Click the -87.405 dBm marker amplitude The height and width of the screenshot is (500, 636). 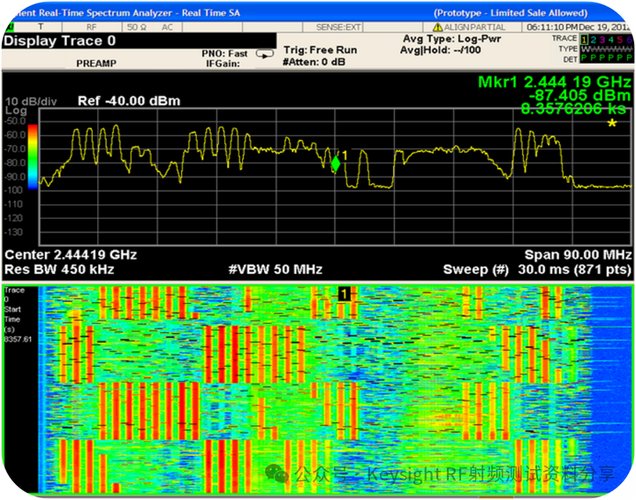pyautogui.click(x=580, y=96)
